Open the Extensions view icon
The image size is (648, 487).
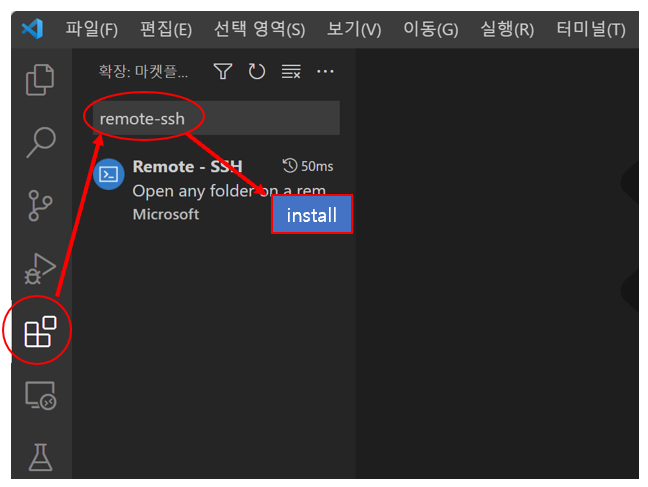point(40,332)
